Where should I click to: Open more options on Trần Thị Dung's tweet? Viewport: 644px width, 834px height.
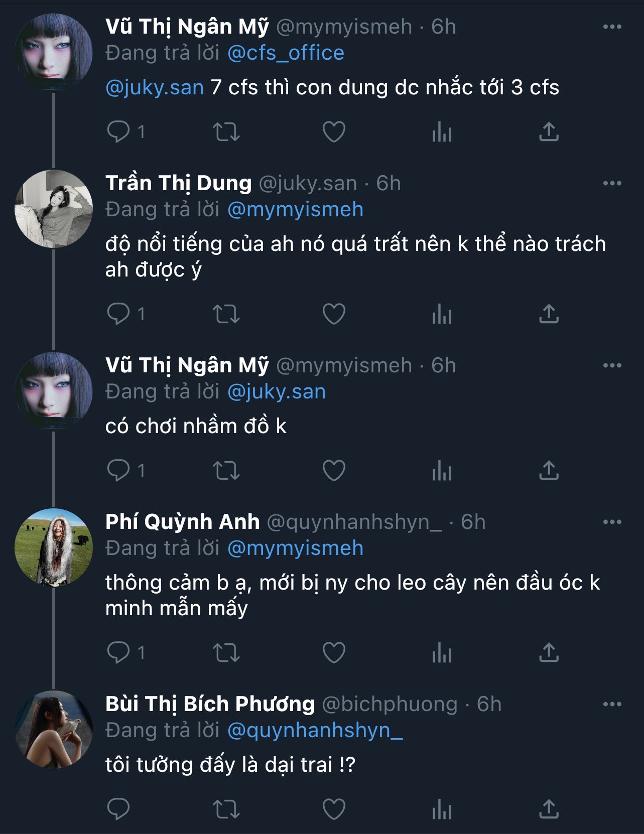(612, 184)
